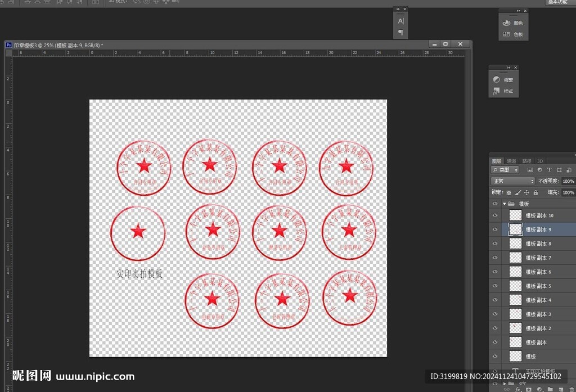
Task: Filter layers by pixel layer icon
Action: 530,170
